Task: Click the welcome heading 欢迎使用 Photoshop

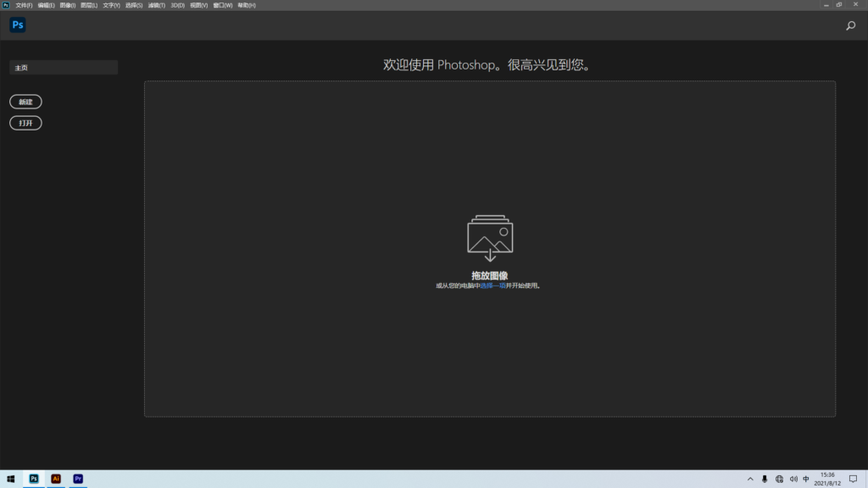Action: [x=487, y=64]
